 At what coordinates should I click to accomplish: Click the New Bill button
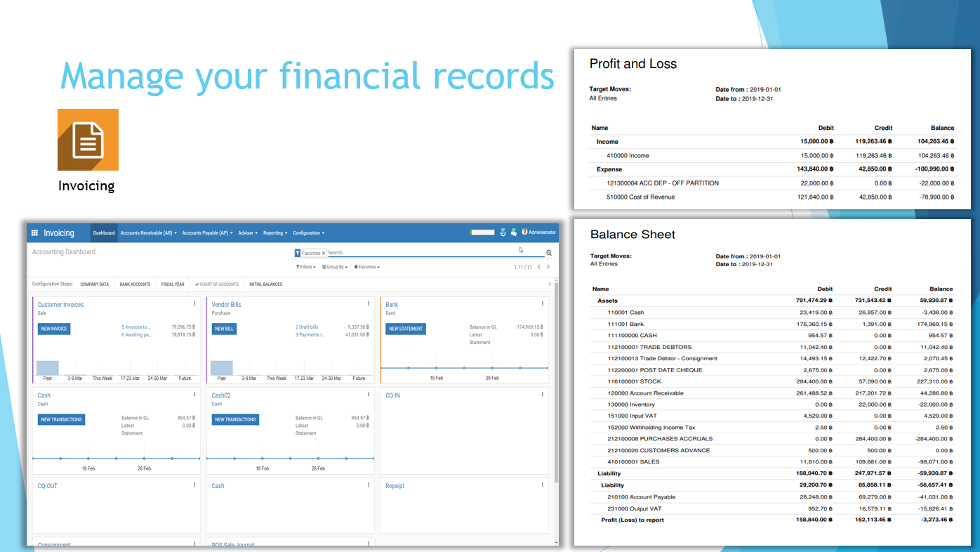pos(224,329)
